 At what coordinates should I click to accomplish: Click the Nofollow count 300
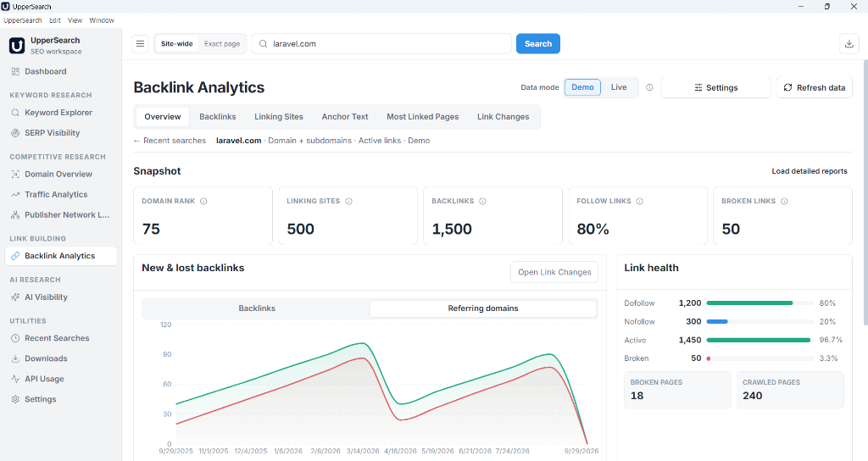click(x=693, y=321)
